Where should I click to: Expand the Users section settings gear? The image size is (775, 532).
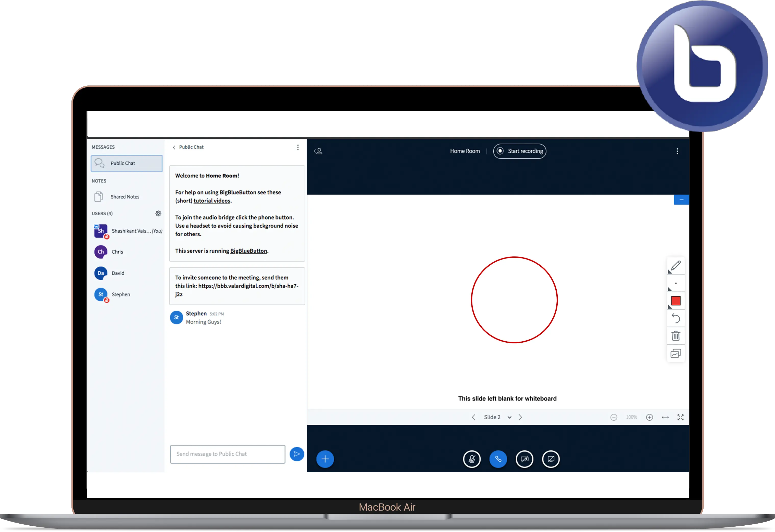pos(158,213)
